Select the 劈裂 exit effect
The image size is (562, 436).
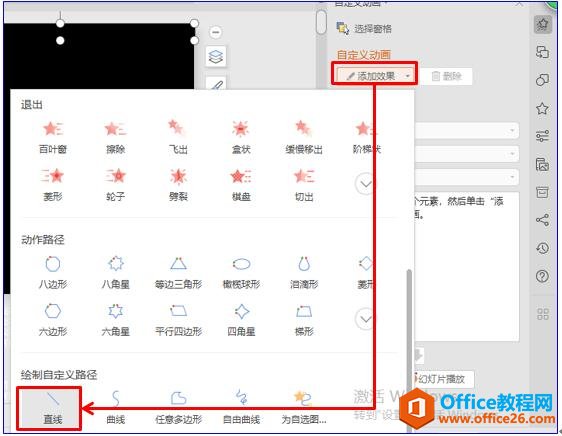[178, 185]
